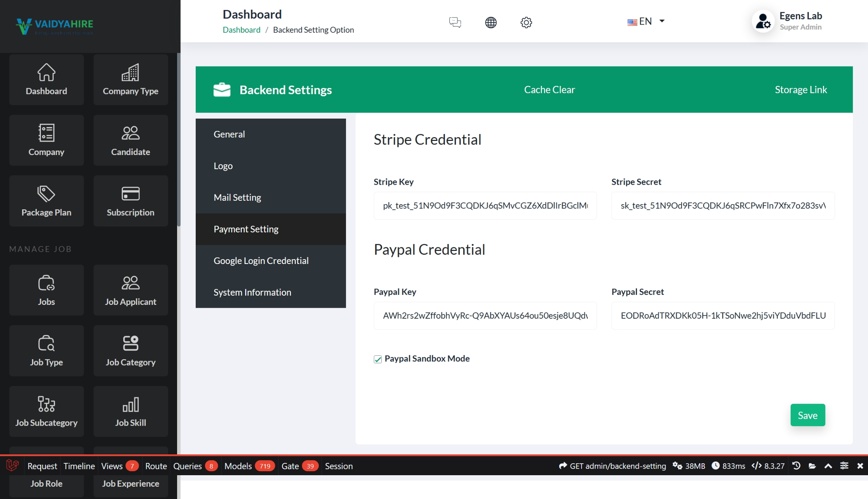Collapse debugbar with the chevron-up icon
868x499 pixels.
click(x=828, y=466)
